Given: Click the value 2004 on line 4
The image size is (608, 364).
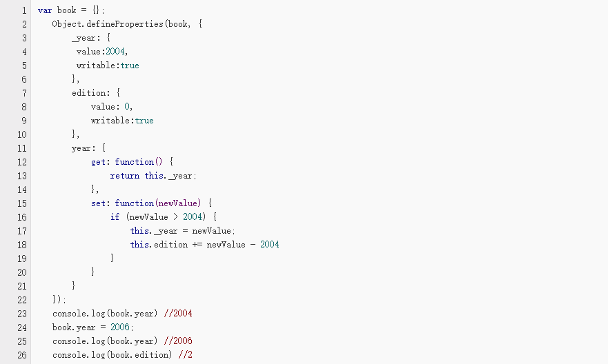Looking at the screenshot, I should pos(115,52).
